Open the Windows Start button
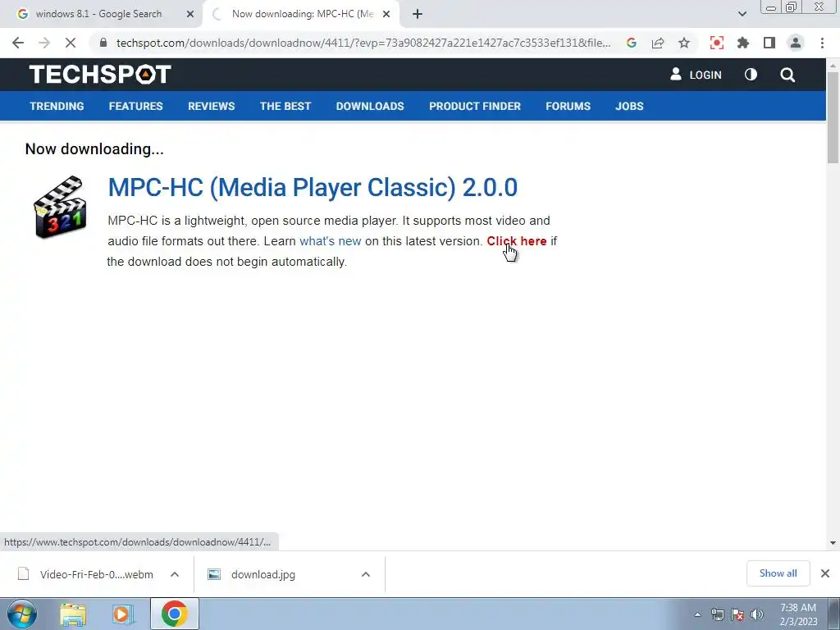The height and width of the screenshot is (630, 840). 22,614
